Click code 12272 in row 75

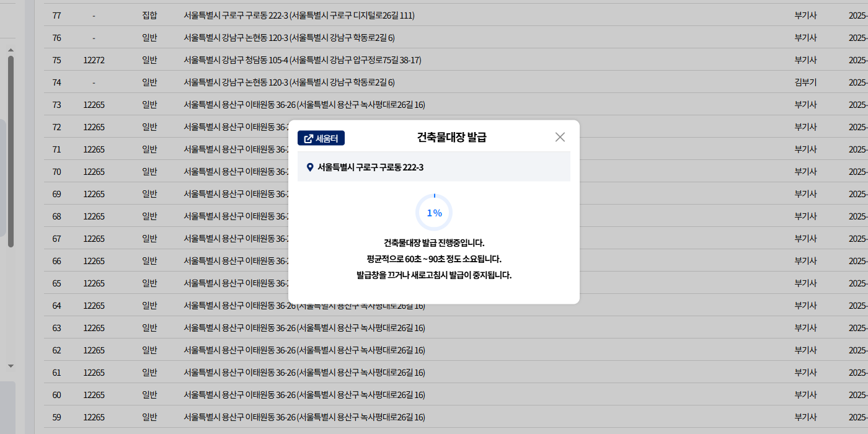pyautogui.click(x=94, y=60)
